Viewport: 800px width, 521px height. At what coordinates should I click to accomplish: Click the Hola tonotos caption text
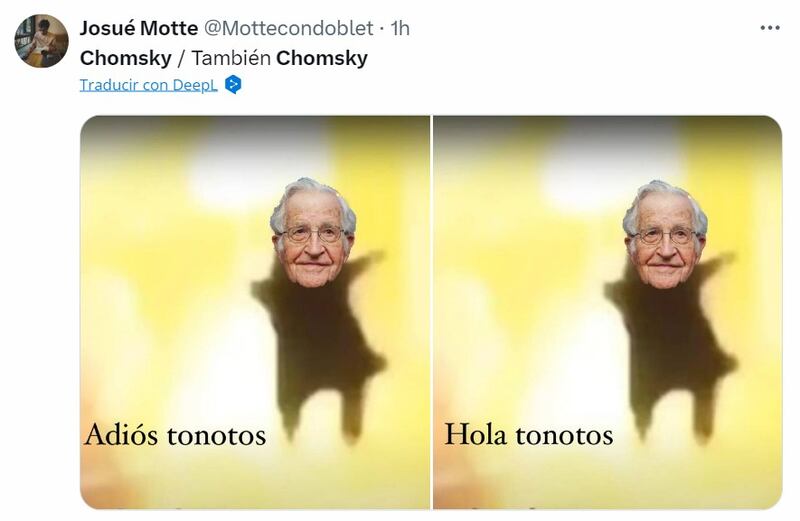[529, 435]
